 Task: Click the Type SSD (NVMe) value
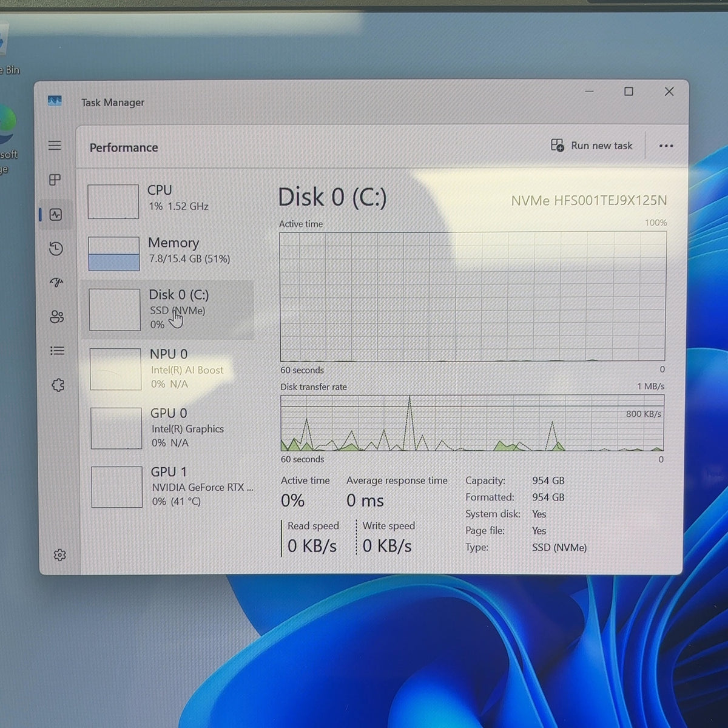pos(559,547)
